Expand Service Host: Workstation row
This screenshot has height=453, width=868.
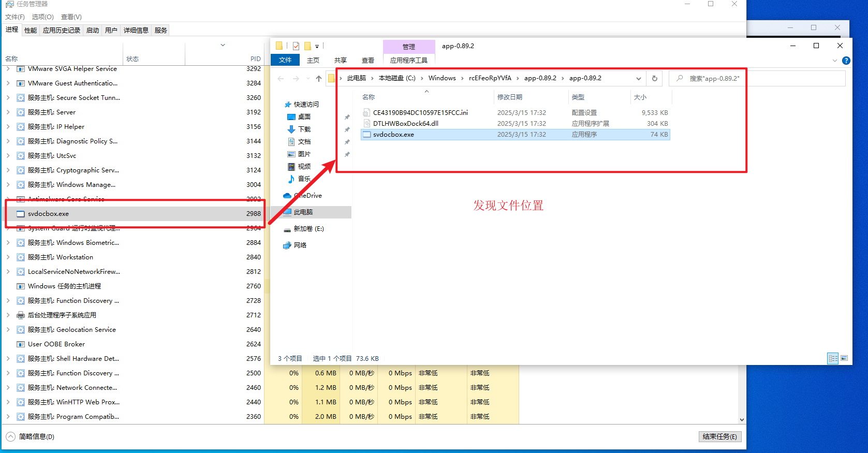(8, 257)
